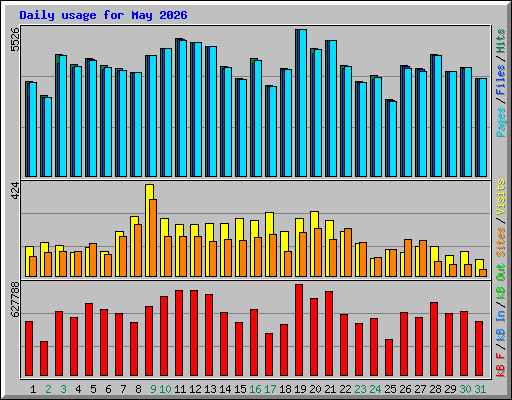The image size is (512, 400).
Task: Click day 17 on the x-axis
Action: (x=270, y=389)
